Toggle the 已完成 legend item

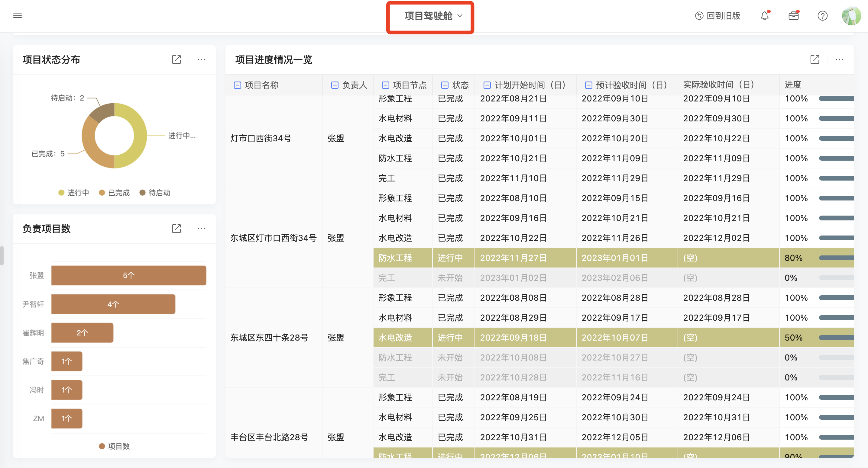pyautogui.click(x=114, y=193)
